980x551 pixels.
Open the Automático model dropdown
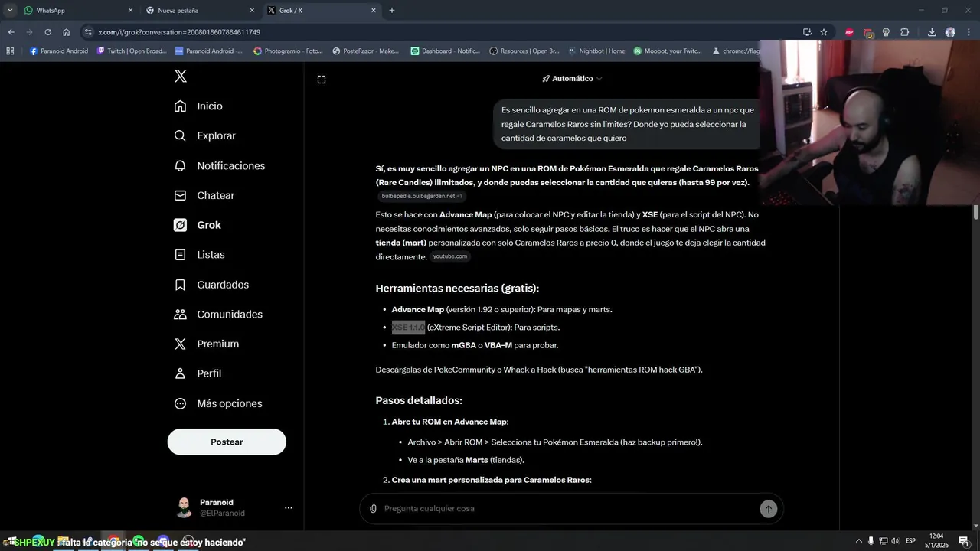point(572,79)
